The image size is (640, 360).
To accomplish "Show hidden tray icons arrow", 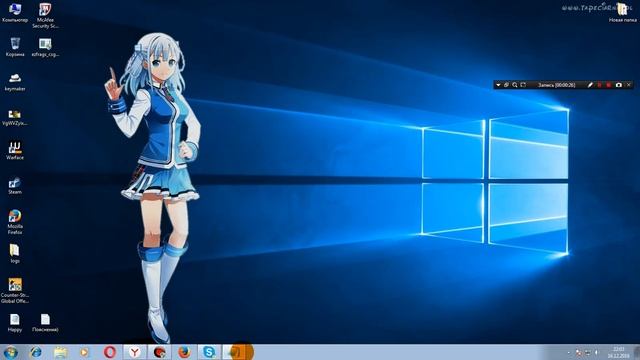I will 569,353.
